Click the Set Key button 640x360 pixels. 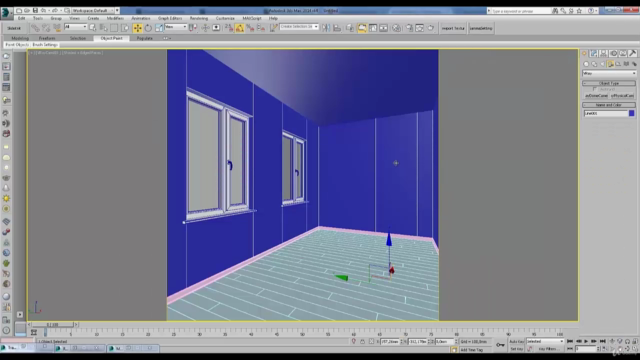click(x=516, y=349)
